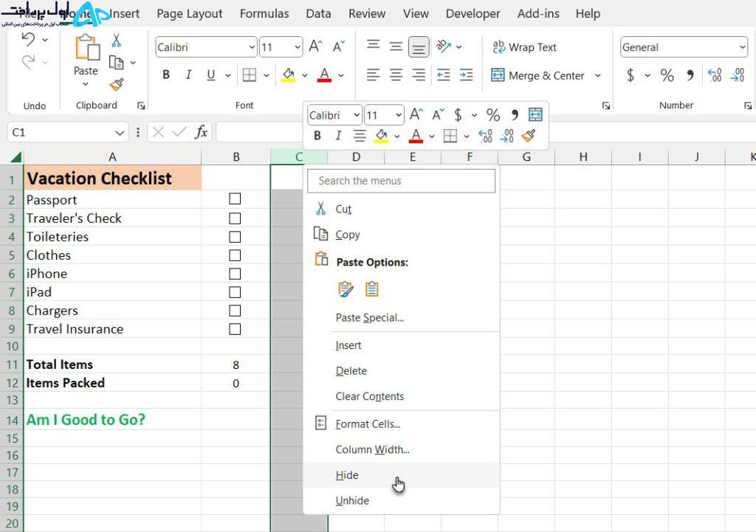Click the Merge & Center button
The image size is (756, 532).
coord(538,76)
